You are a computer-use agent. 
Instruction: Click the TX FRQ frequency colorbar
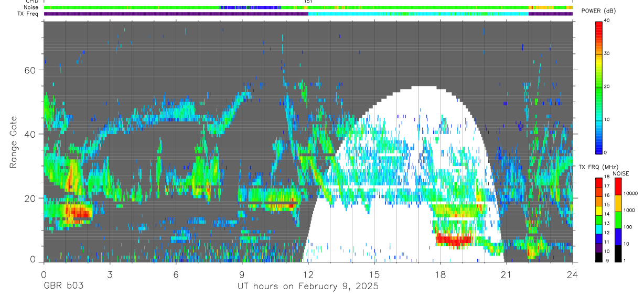click(598, 220)
